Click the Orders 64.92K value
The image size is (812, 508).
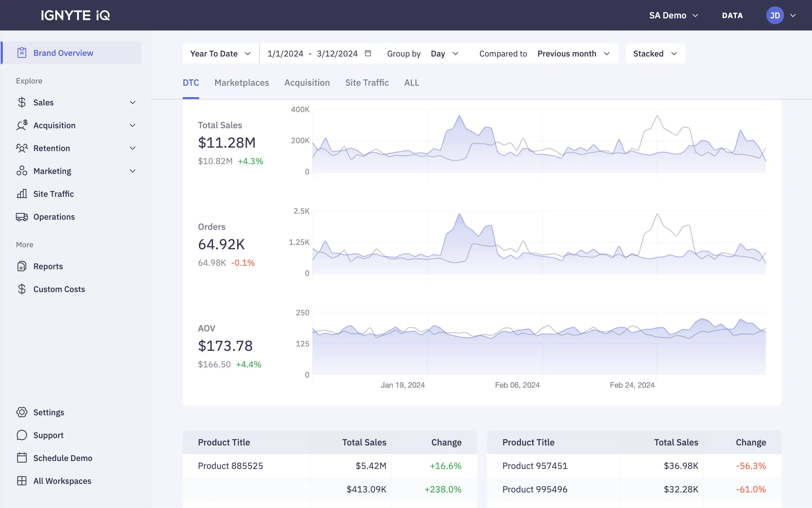click(221, 244)
